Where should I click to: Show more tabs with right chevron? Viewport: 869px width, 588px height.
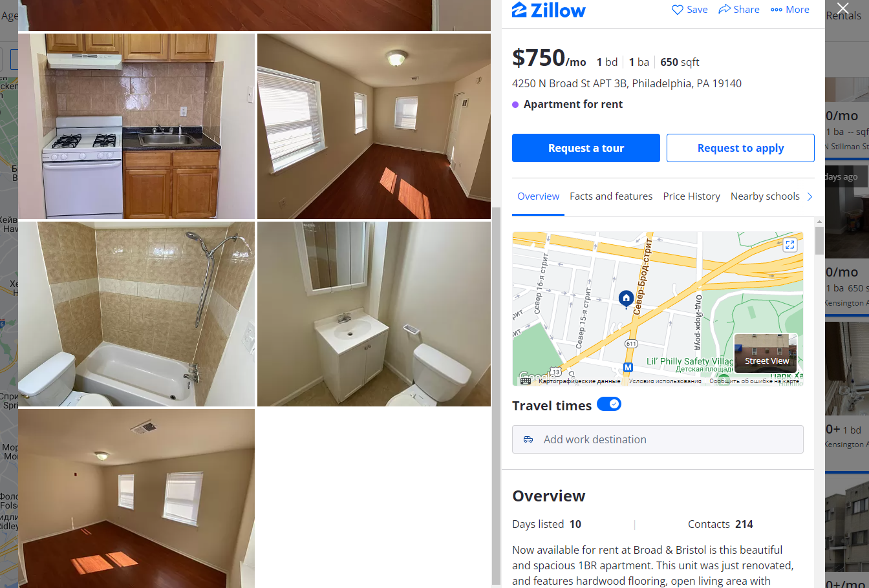point(810,196)
